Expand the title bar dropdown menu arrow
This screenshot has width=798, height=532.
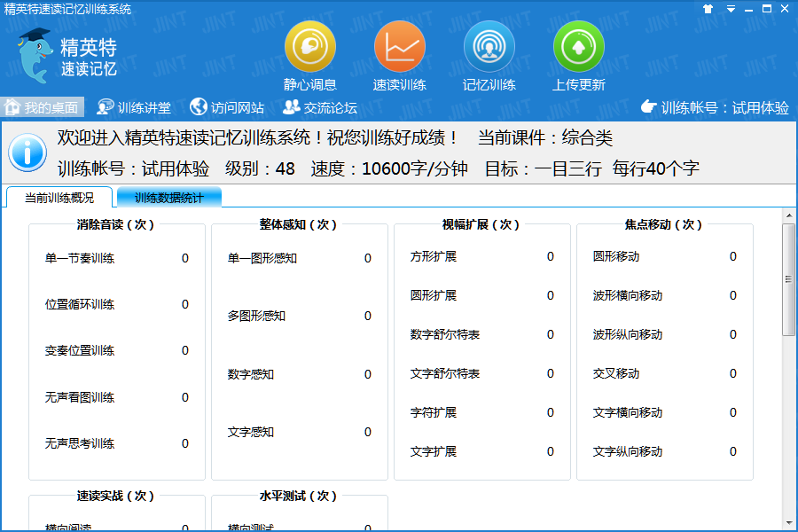pos(731,9)
